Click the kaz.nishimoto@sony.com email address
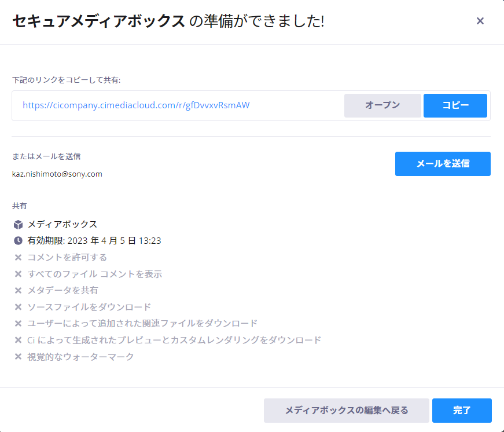 [57, 174]
